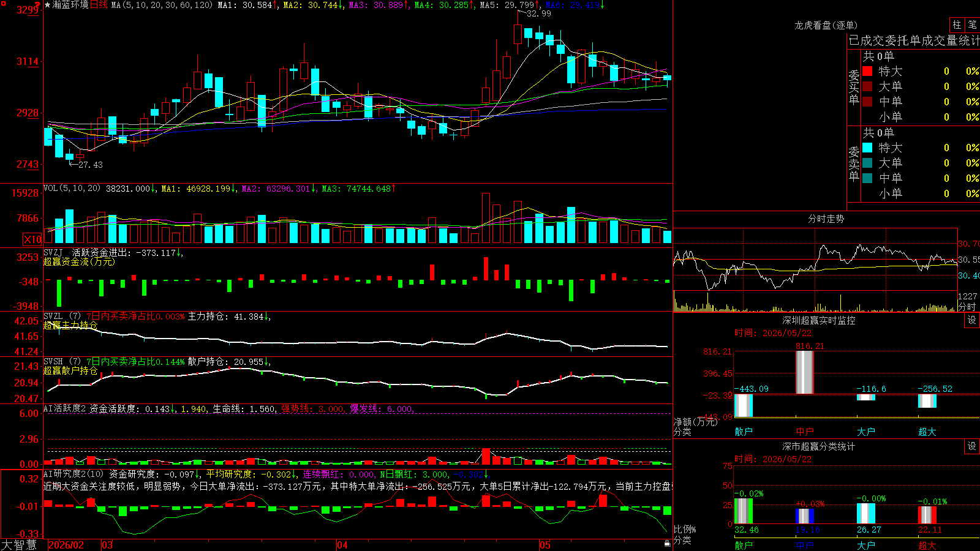Click the 瀚蓝环境 stock name
Image resolution: width=980 pixels, height=551 pixels.
point(70,5)
